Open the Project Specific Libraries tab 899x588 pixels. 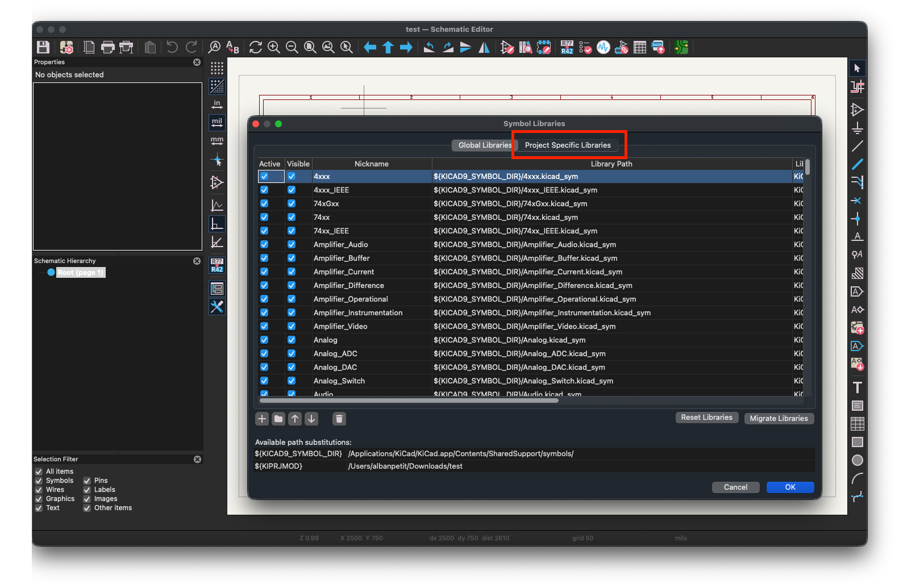[568, 145]
